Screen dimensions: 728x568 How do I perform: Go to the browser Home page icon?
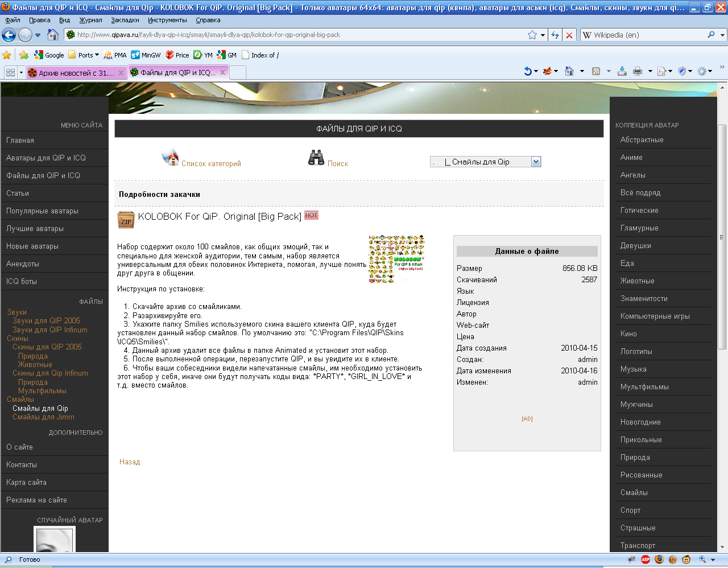pos(53,35)
